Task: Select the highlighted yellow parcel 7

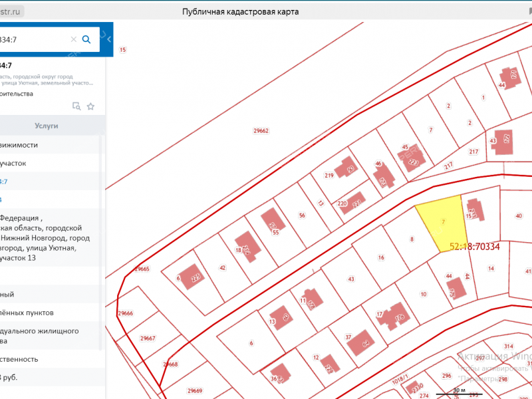Action: click(x=440, y=223)
